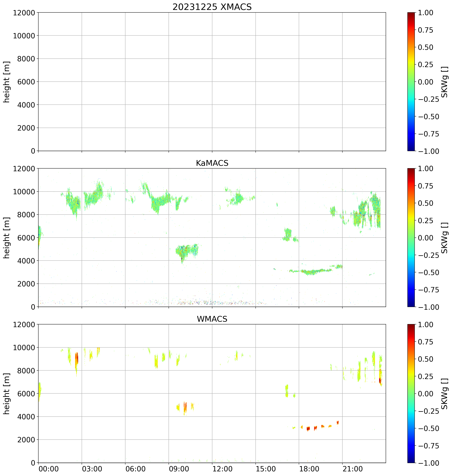Click the 12000 tick on the KaMACS y-axis
Viewport: 452px width, 476px height.
tap(24, 169)
